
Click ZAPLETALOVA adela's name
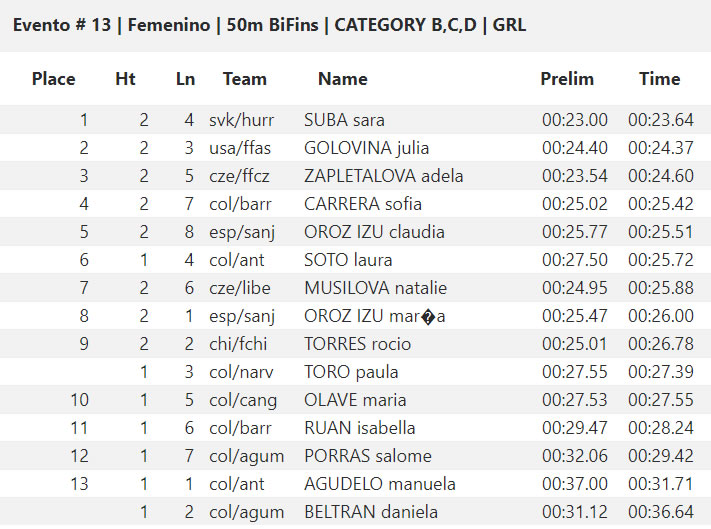[384, 176]
